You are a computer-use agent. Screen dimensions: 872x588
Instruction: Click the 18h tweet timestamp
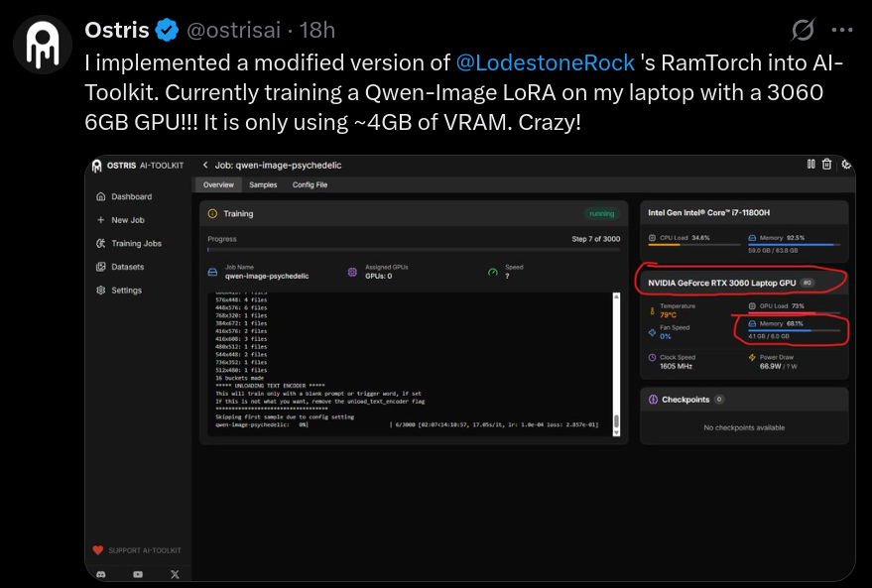[x=317, y=30]
